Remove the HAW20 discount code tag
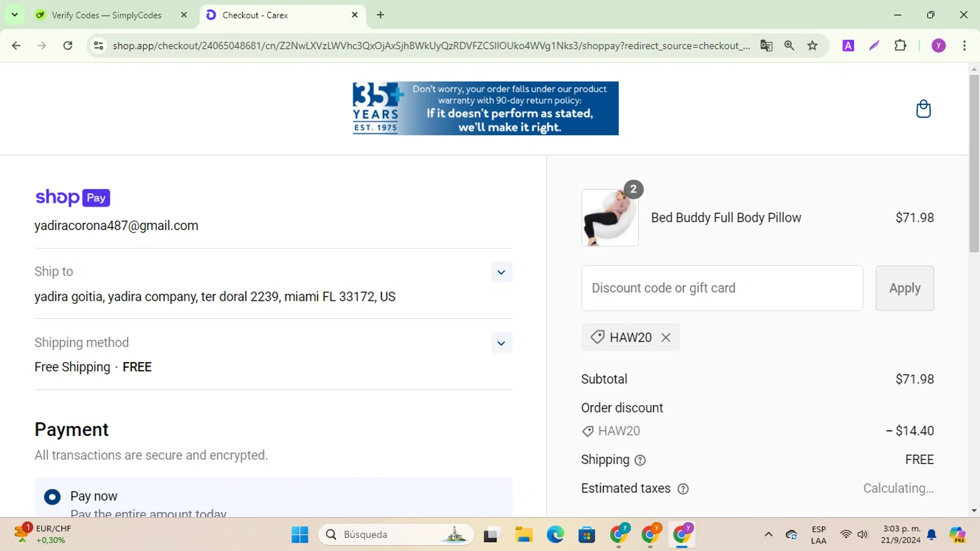 coord(666,337)
